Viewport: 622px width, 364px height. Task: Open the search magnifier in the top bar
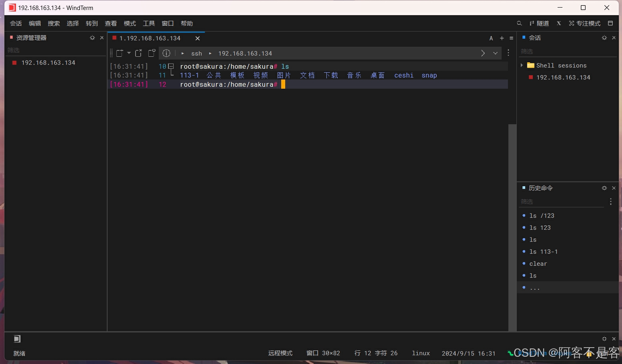[519, 23]
